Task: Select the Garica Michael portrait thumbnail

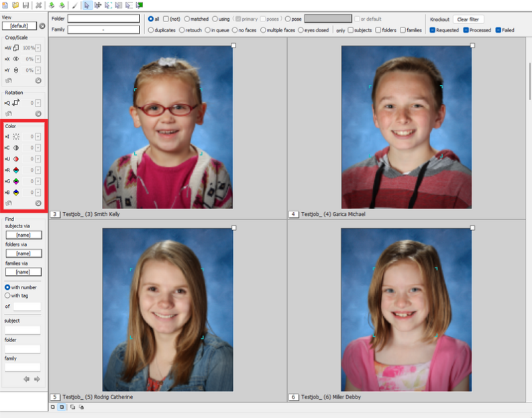Action: pos(407,127)
